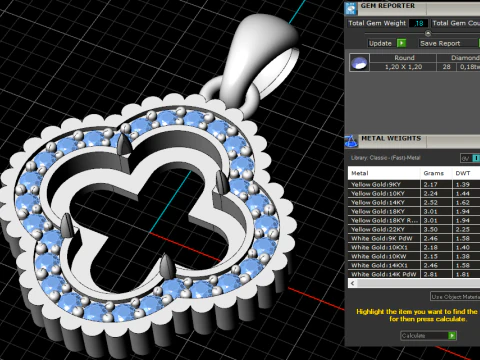Click the Metal Weights scale icon
This screenshot has width=480, height=360.
tap(351, 141)
